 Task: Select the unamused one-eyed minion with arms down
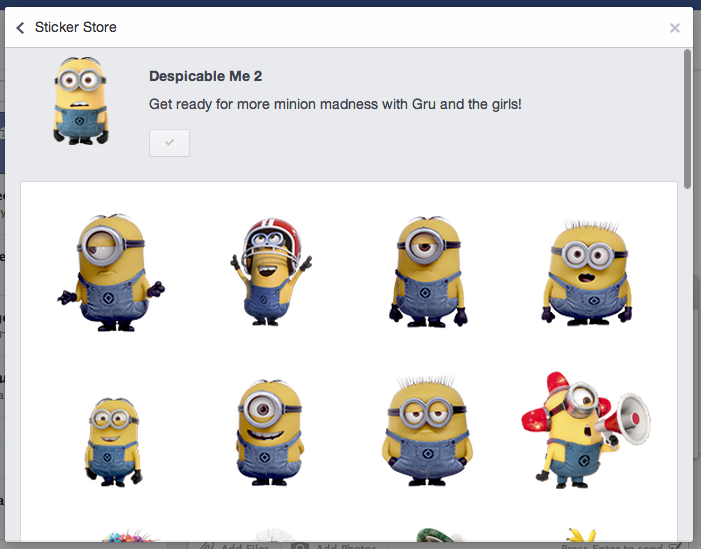[x=428, y=272]
